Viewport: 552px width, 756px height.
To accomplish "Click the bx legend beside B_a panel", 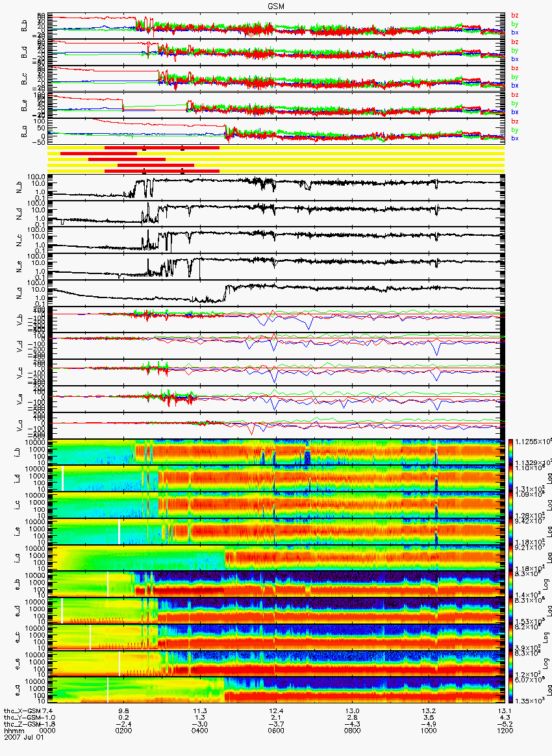I will coord(514,138).
